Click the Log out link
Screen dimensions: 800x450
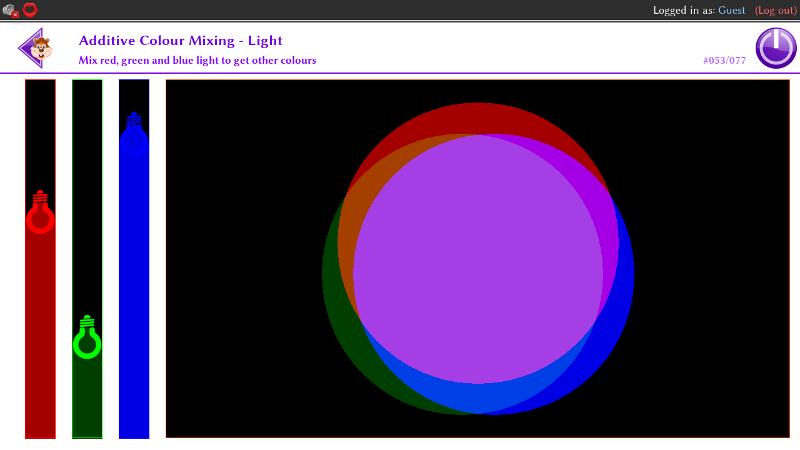click(775, 10)
